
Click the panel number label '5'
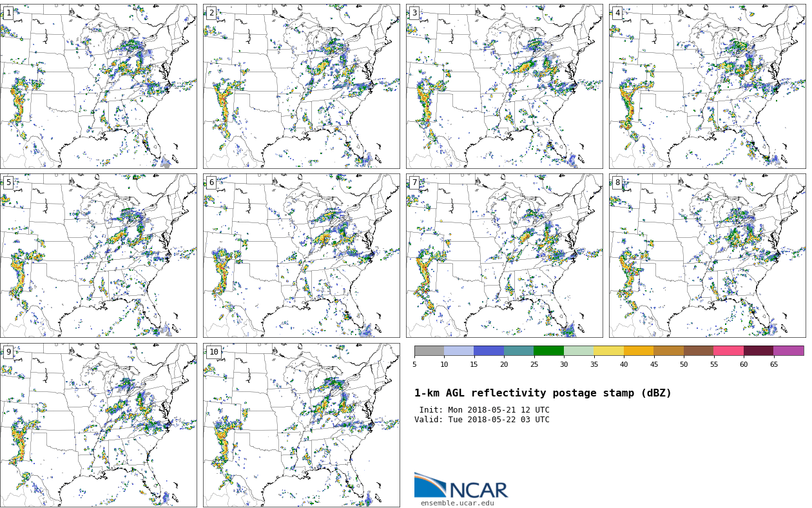point(8,182)
